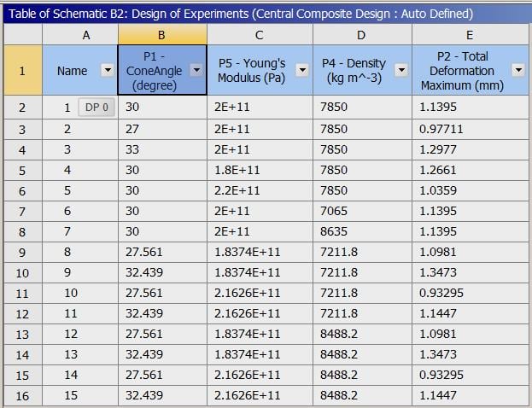Click the P4 - Density (kg m^-3) header
Screen dimensions: 532x408
point(362,71)
